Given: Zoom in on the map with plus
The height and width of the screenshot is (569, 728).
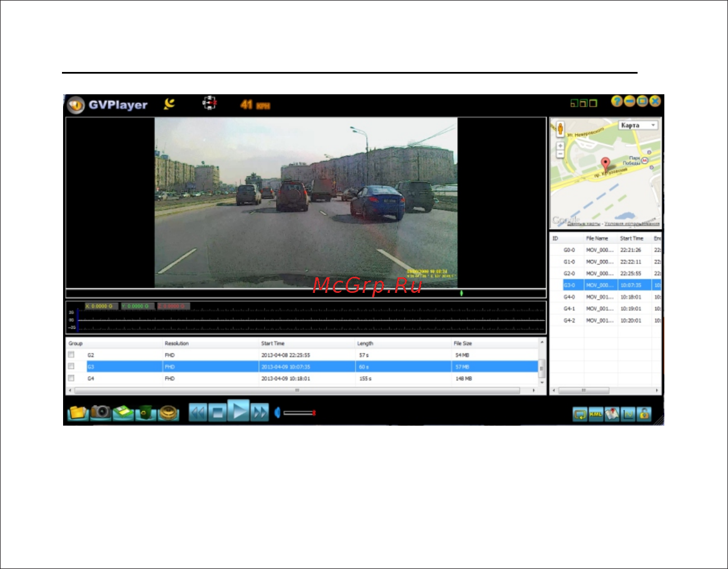Looking at the screenshot, I should pyautogui.click(x=561, y=146).
